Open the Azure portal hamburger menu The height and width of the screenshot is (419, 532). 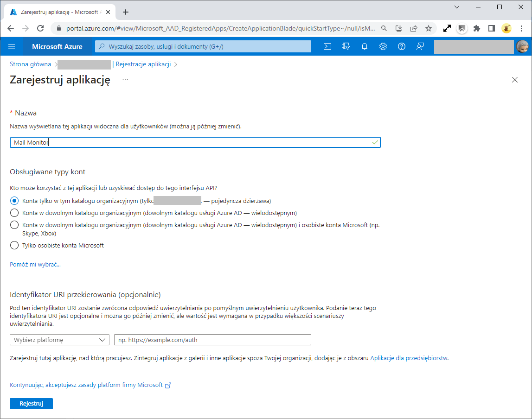tap(12, 46)
